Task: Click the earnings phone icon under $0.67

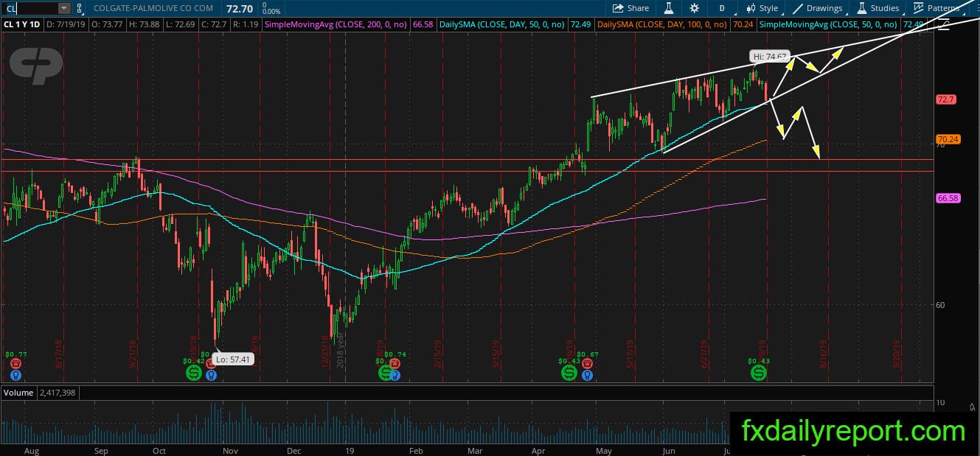Action: pos(587,363)
